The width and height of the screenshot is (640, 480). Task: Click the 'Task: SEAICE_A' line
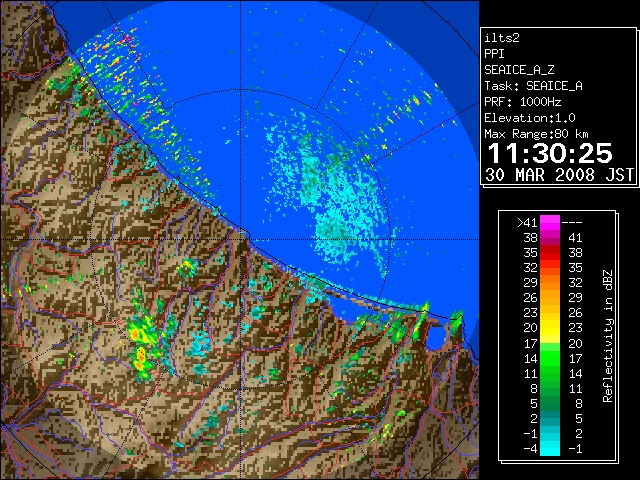click(x=533, y=86)
